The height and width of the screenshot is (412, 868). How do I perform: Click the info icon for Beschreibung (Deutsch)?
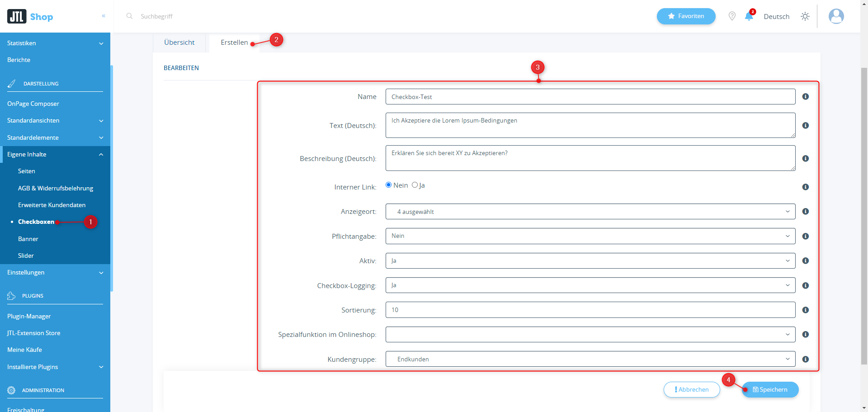[806, 159]
